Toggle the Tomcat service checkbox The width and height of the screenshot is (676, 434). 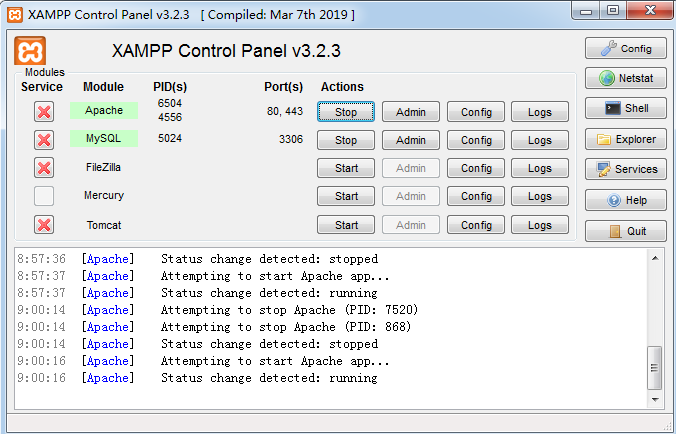44,225
